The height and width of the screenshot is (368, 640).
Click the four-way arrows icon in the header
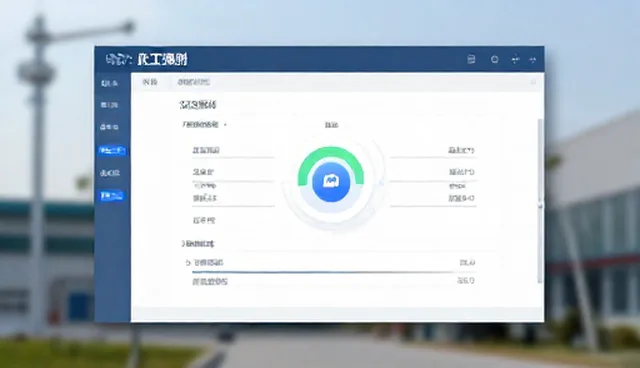516,60
